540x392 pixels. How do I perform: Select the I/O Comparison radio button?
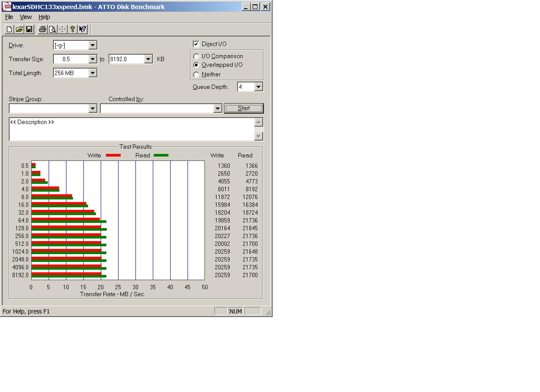[x=196, y=56]
